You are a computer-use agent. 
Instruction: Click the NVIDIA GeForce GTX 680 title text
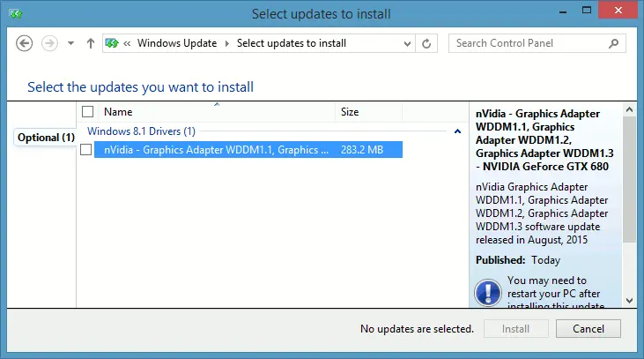coord(545,166)
